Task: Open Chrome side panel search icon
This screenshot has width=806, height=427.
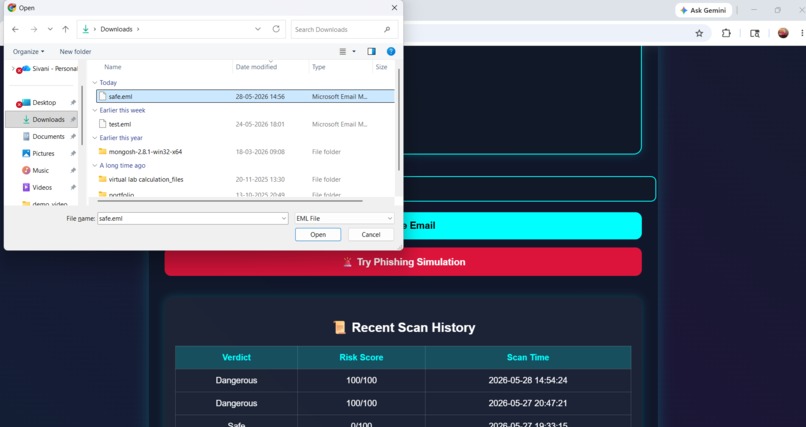Action: pos(755,33)
